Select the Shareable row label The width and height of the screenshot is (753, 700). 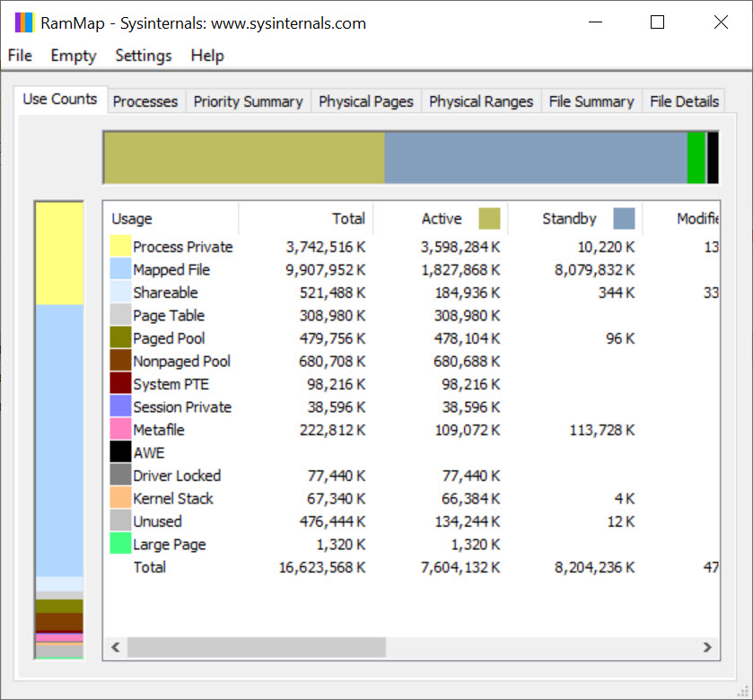[x=166, y=293]
